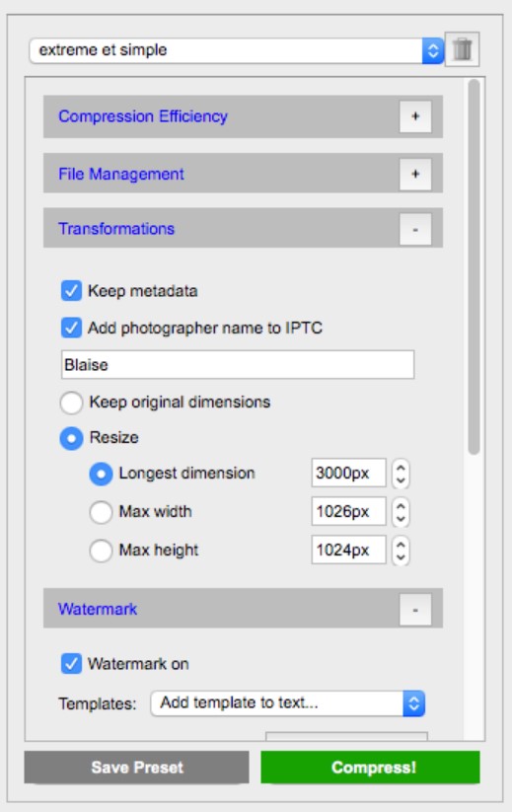The image size is (512, 812).
Task: Click the green Compress! button
Action: 370,767
